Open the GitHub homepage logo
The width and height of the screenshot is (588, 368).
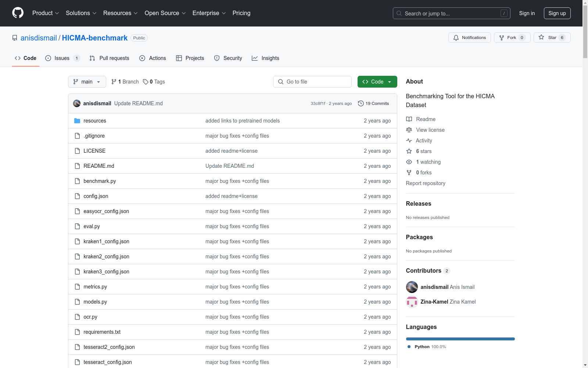18,13
